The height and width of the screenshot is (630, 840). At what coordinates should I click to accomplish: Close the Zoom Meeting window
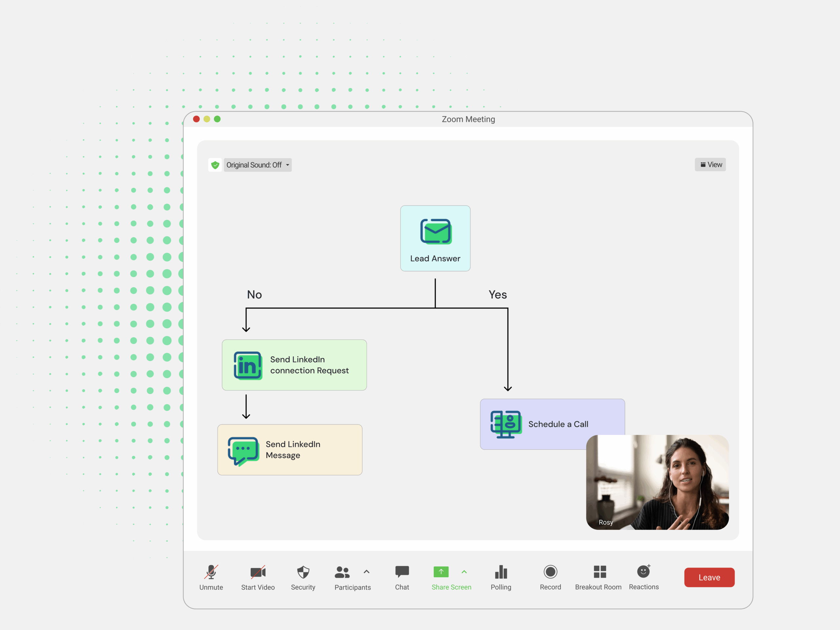(x=196, y=119)
